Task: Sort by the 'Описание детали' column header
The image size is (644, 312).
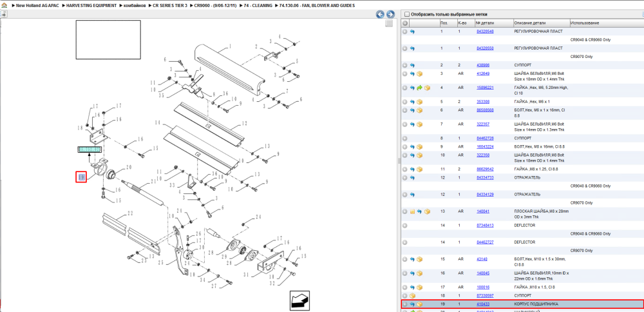Action: [x=542, y=23]
